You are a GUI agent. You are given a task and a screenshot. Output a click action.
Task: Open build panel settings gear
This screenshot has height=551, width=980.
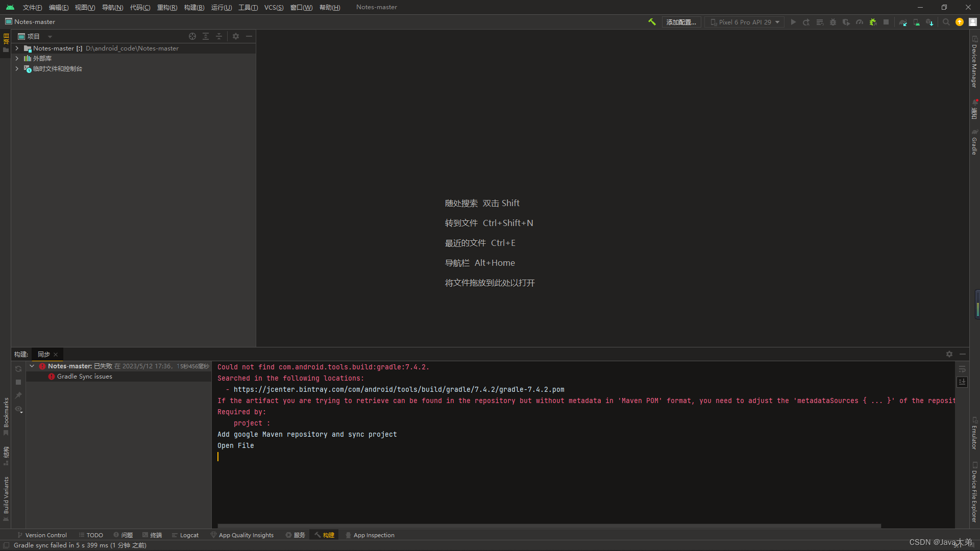point(949,354)
